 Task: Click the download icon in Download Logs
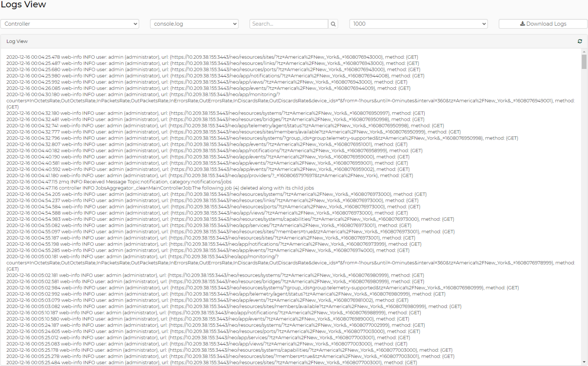(x=522, y=24)
